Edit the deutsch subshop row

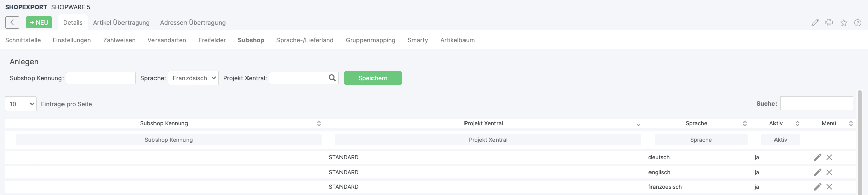click(x=817, y=157)
